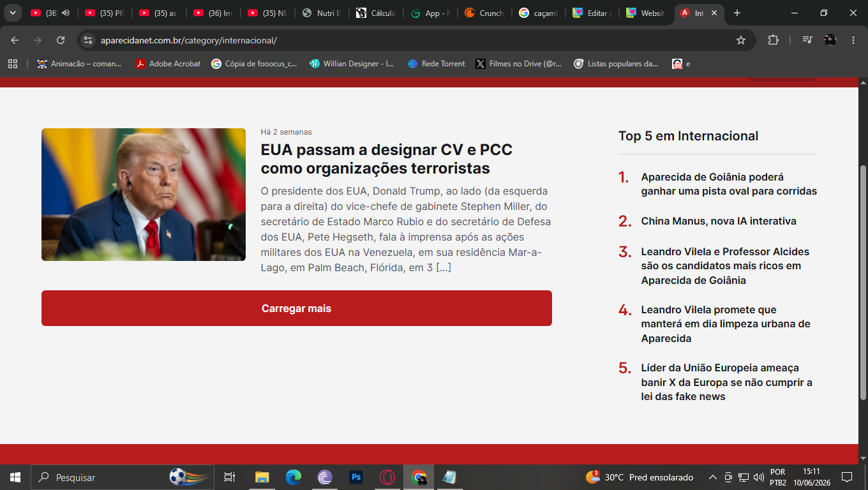Image resolution: width=868 pixels, height=490 pixels.
Task: Close the active Aparecida Net tab
Action: point(714,13)
